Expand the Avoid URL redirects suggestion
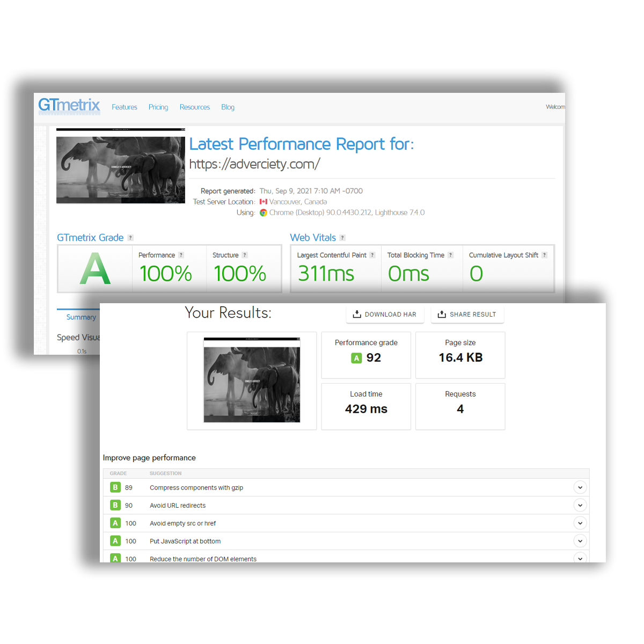Viewport: 644px width, 644px height. [580, 505]
